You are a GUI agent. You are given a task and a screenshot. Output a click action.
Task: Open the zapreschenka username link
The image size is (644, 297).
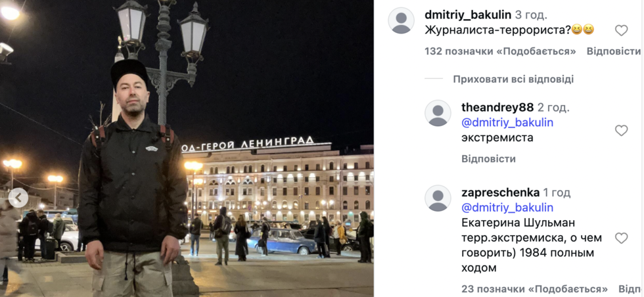(x=500, y=193)
